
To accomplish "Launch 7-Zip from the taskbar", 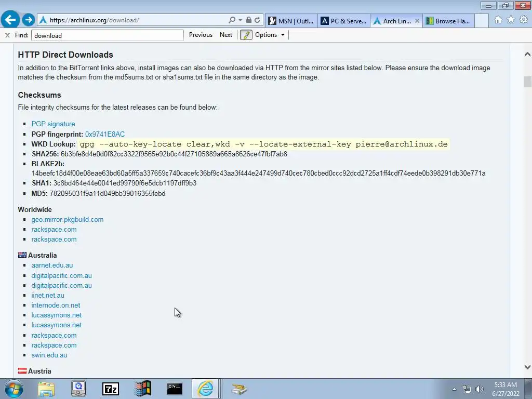I will coord(111,389).
